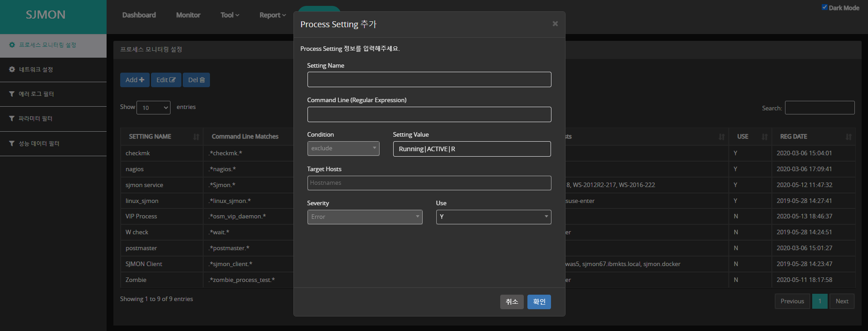Click the gear icon beside 프로세스 모니터링 설정
This screenshot has height=331, width=868.
coord(12,45)
